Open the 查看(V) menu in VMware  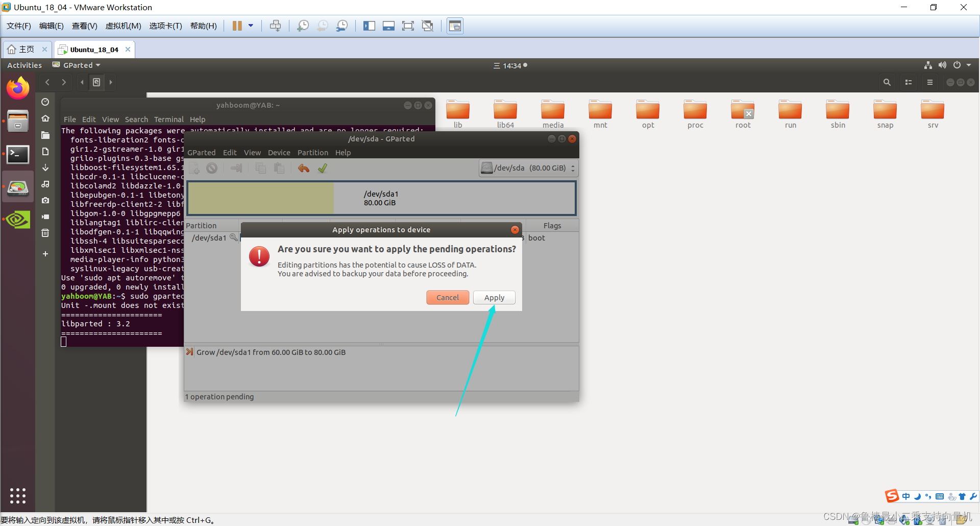point(84,26)
